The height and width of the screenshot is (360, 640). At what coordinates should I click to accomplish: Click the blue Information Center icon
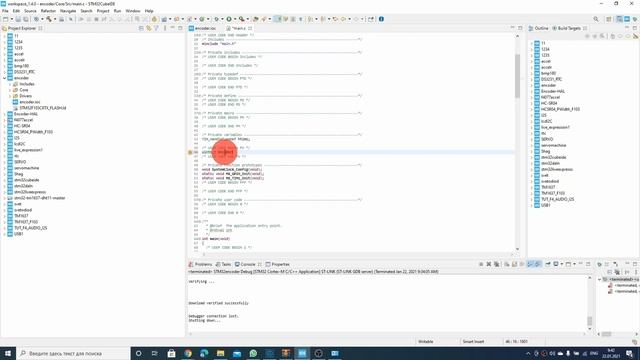381,19
